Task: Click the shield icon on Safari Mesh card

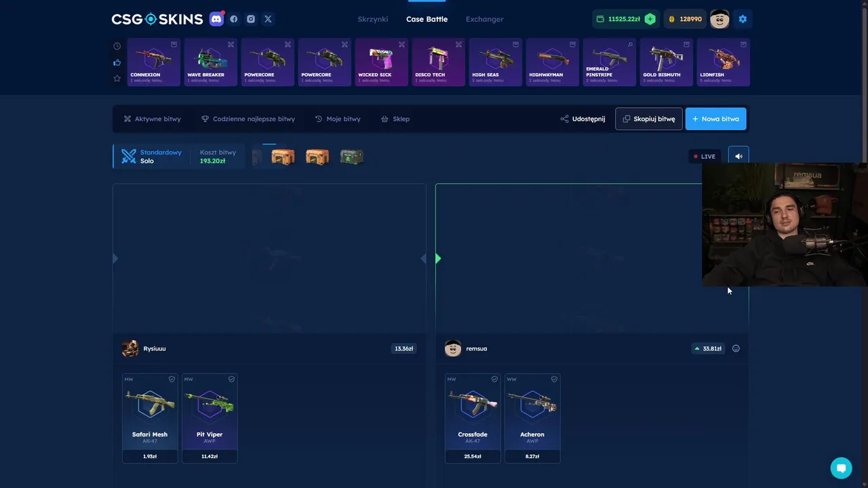Action: pos(172,380)
